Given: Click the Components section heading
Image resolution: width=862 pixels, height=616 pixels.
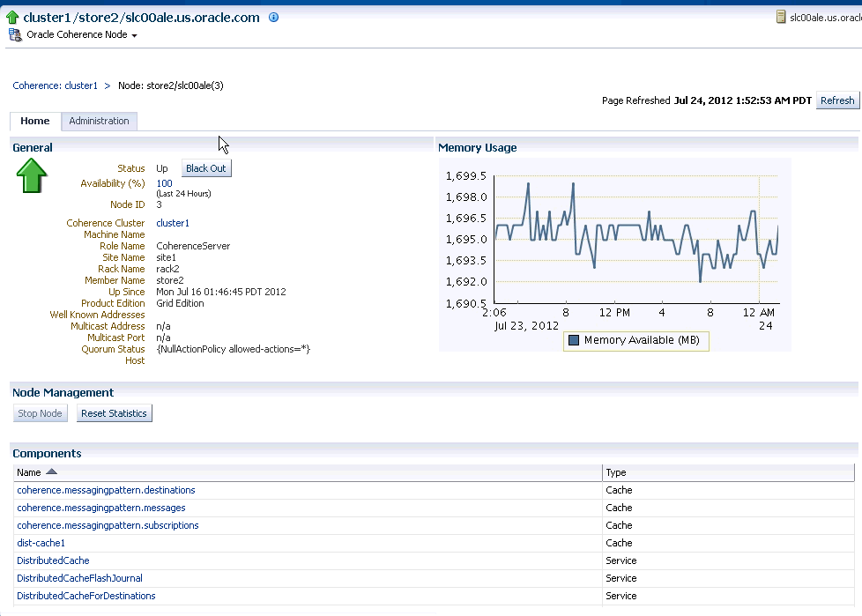Looking at the screenshot, I should [x=47, y=454].
